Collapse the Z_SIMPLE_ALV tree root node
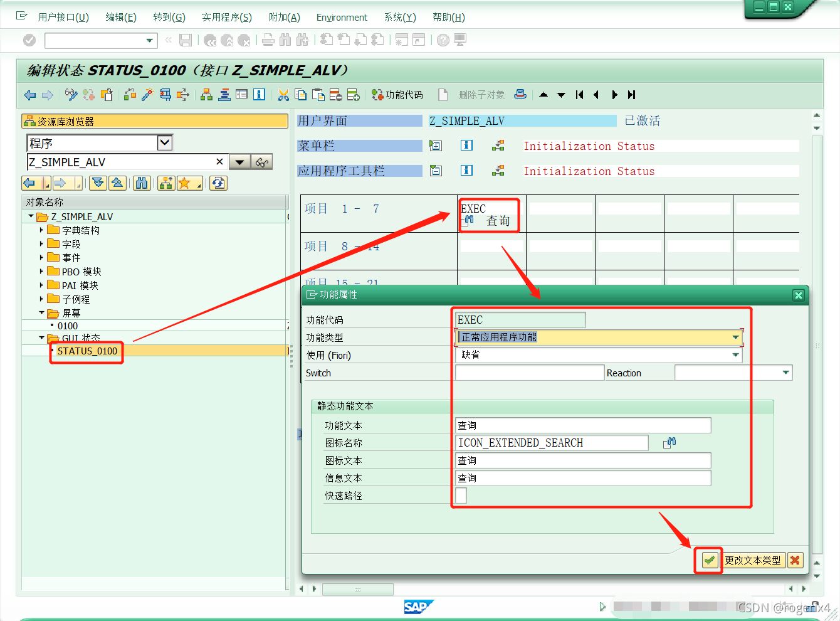The width and height of the screenshot is (840, 621). tap(31, 216)
